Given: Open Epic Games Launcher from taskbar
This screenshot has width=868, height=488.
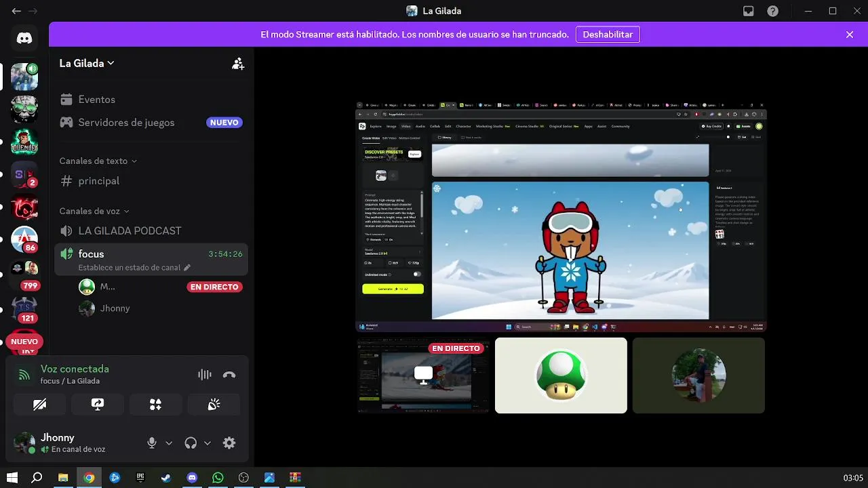Looking at the screenshot, I should tap(140, 478).
